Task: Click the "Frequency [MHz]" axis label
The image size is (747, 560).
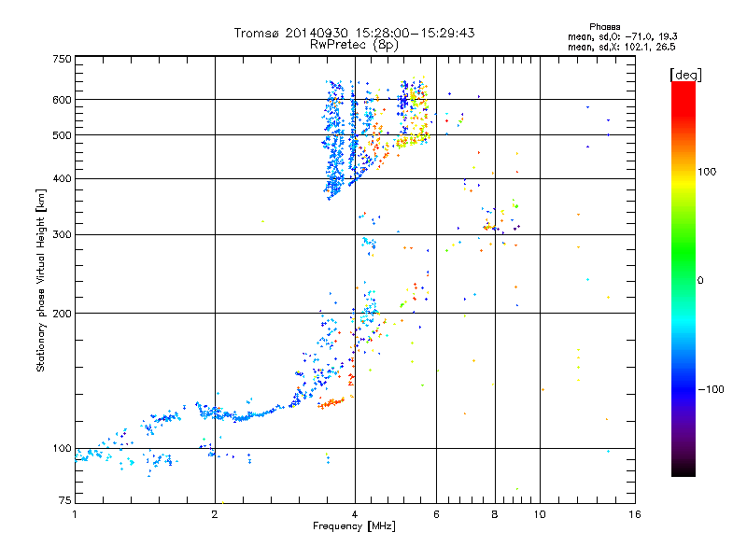Action: (x=354, y=526)
